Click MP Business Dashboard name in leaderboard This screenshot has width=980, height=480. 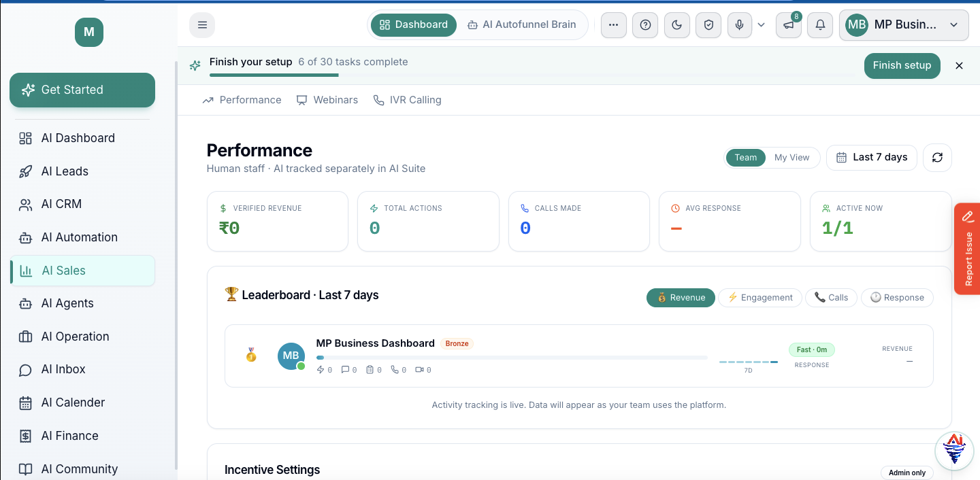pyautogui.click(x=376, y=343)
